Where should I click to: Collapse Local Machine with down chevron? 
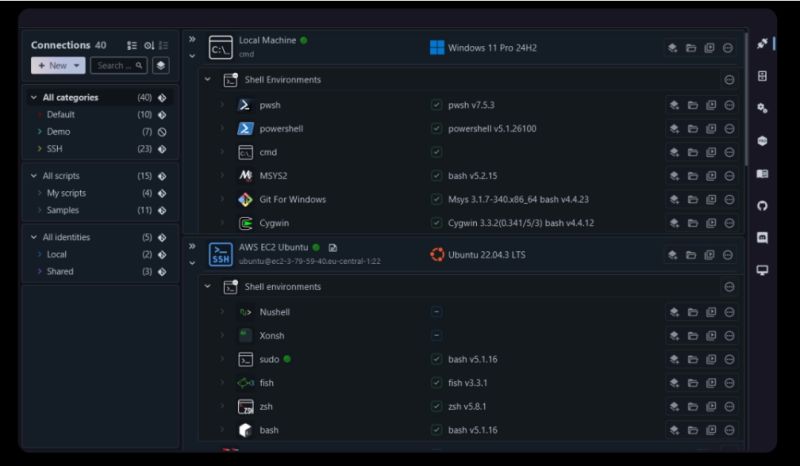pos(192,56)
